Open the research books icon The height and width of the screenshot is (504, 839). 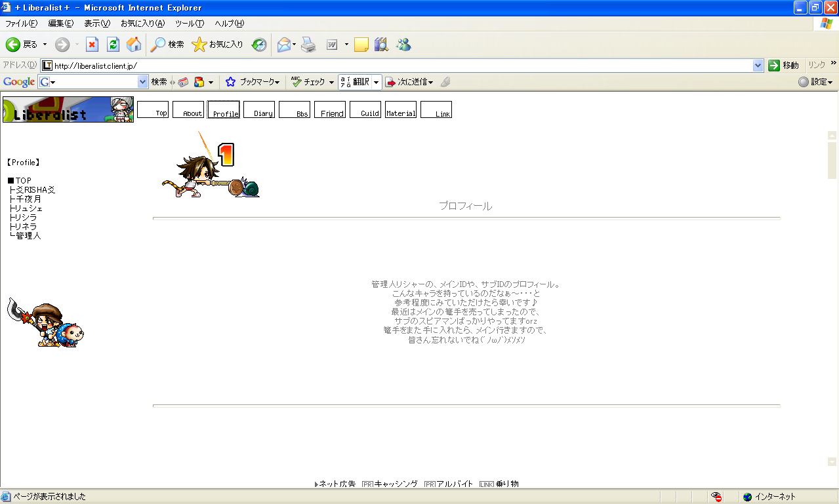click(381, 45)
